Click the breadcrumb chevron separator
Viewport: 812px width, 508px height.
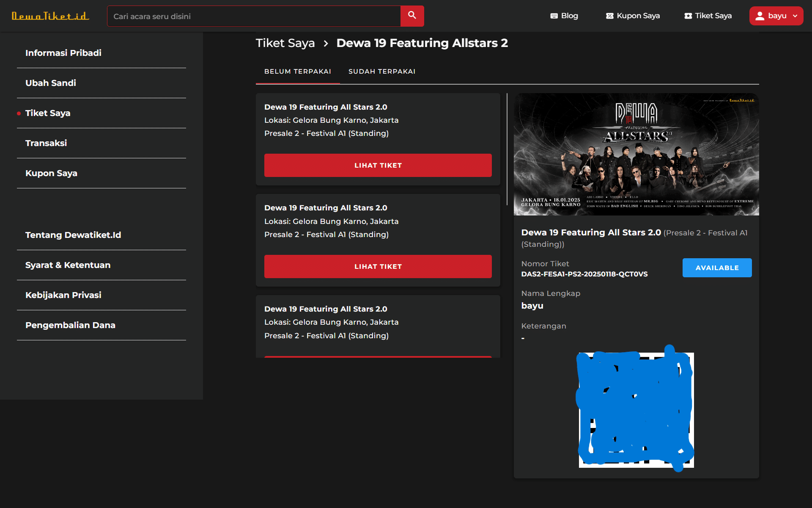[x=326, y=43]
